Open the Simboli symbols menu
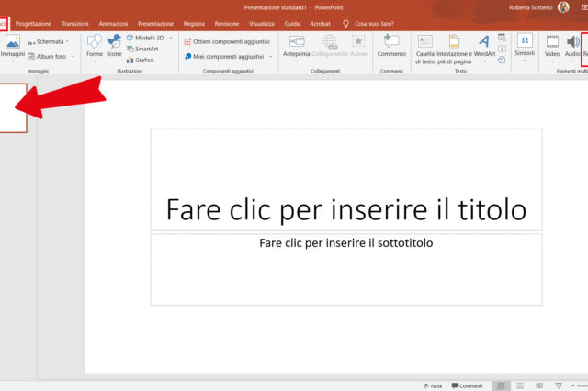588x391 pixels. click(x=525, y=46)
